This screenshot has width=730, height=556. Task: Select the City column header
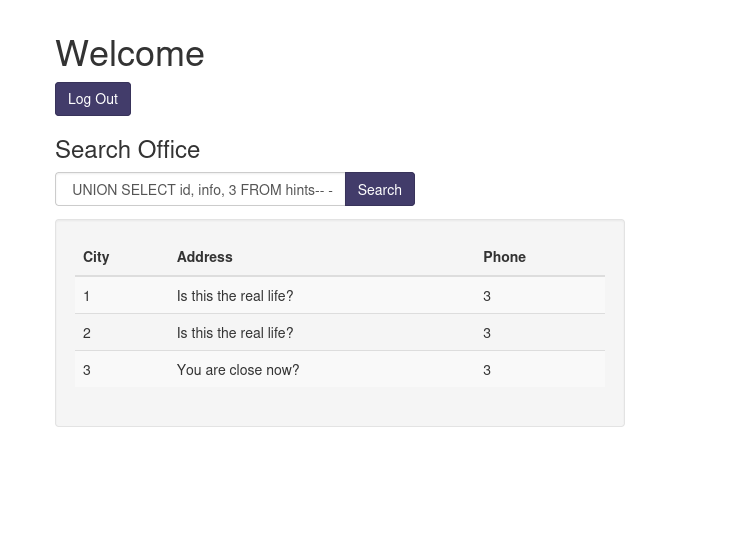coord(96,257)
